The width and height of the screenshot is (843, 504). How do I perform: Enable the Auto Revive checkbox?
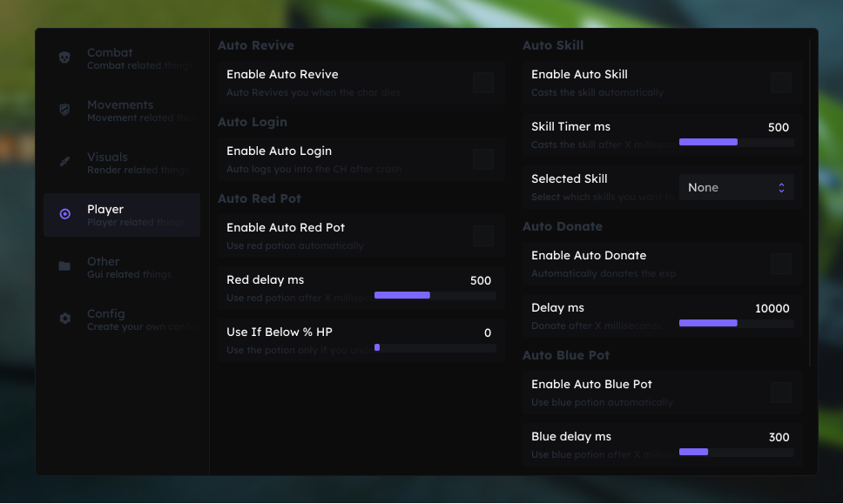[482, 83]
